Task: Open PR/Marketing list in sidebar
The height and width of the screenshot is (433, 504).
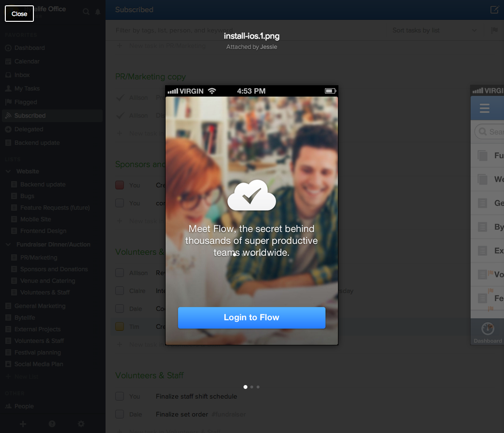Action: click(x=39, y=258)
